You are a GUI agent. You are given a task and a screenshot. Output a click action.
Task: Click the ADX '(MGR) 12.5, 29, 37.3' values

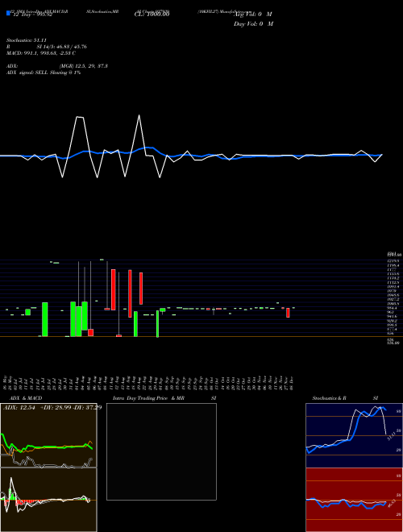coord(84,66)
